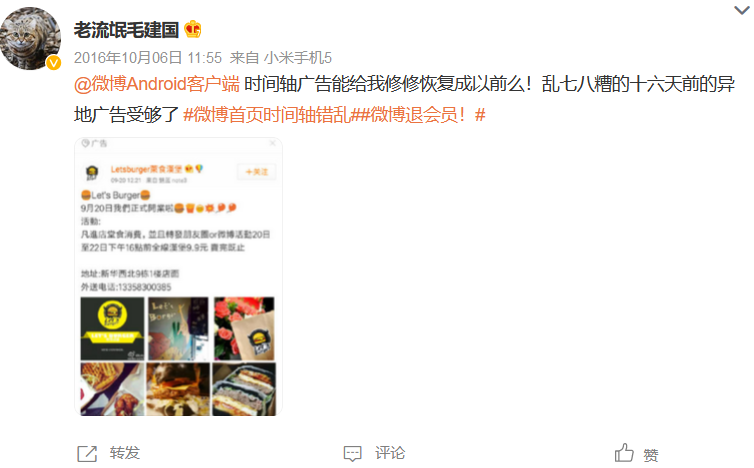Click the +关注 follow button in screenshot
The width and height of the screenshot is (754, 468).
click(x=256, y=172)
